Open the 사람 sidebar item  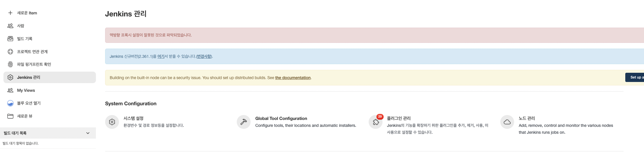tap(50, 26)
